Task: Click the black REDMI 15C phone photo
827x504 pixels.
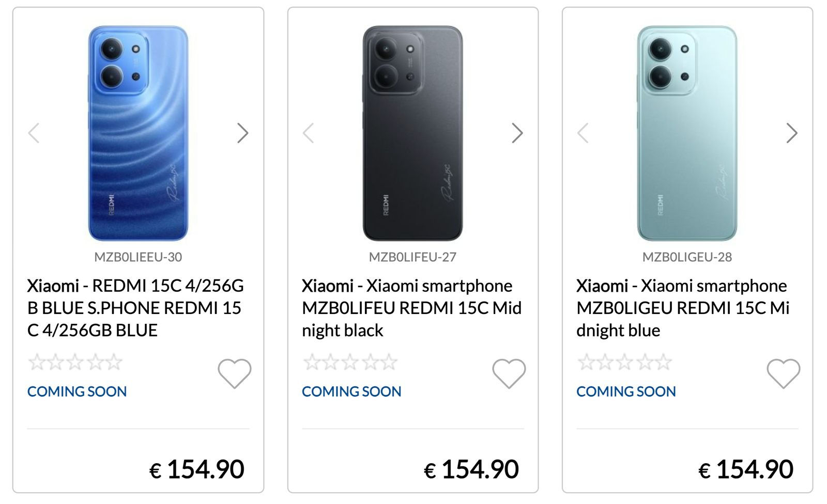Action: 412,133
